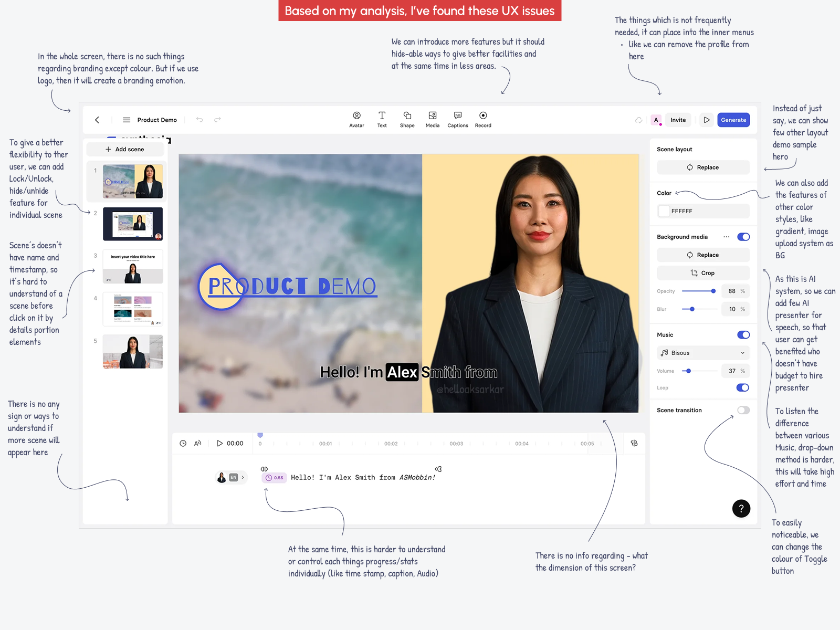This screenshot has height=630, width=840.
Task: Click Replace under Scene layout
Action: click(x=703, y=167)
